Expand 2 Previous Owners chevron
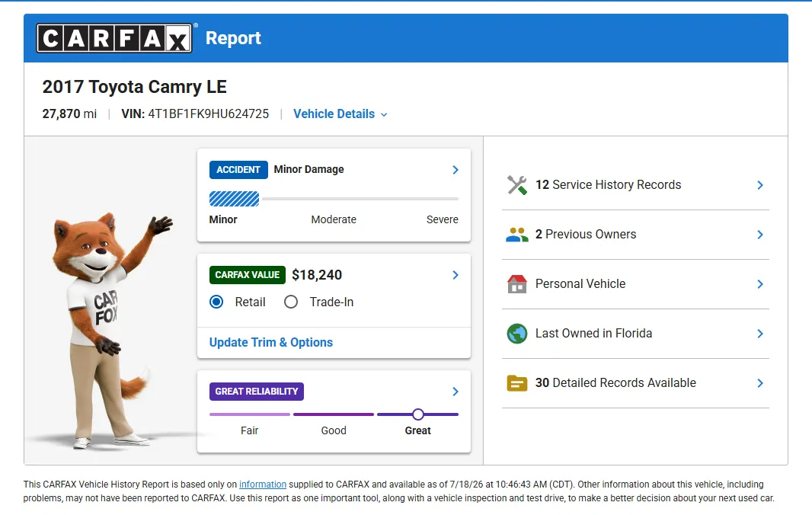 [759, 235]
